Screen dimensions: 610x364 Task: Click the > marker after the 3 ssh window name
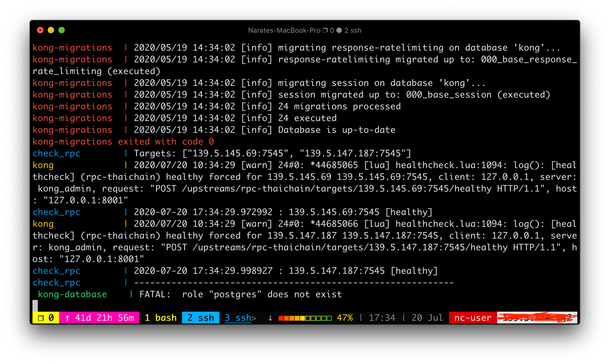click(x=254, y=318)
